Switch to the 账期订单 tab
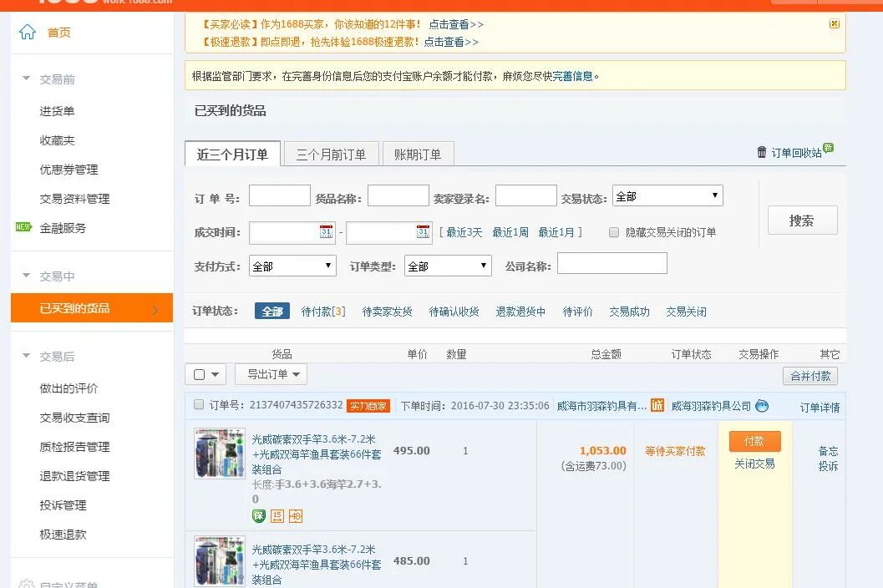Viewport: 883px width, 588px height. pyautogui.click(x=418, y=154)
